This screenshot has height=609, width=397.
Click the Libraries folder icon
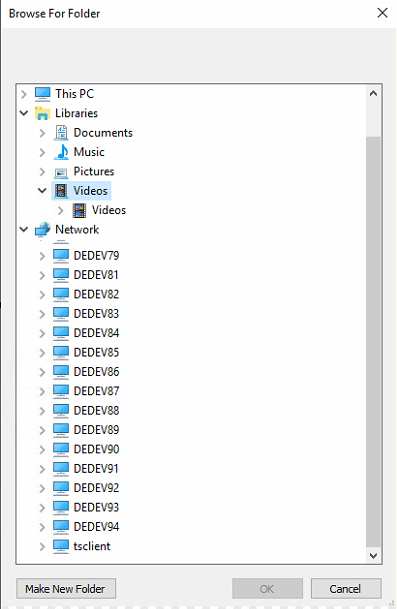[42, 113]
